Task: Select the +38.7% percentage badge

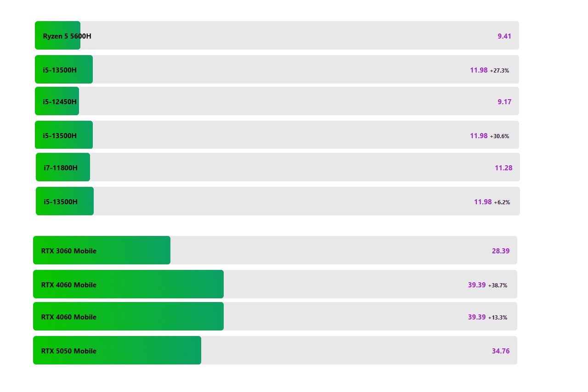Action: [498, 285]
